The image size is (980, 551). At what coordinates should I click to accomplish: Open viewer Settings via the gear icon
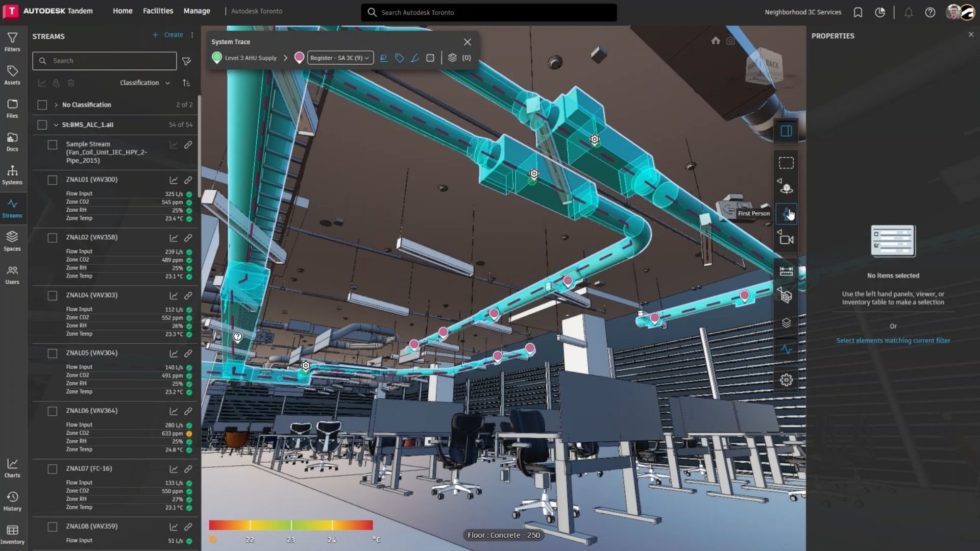(786, 380)
